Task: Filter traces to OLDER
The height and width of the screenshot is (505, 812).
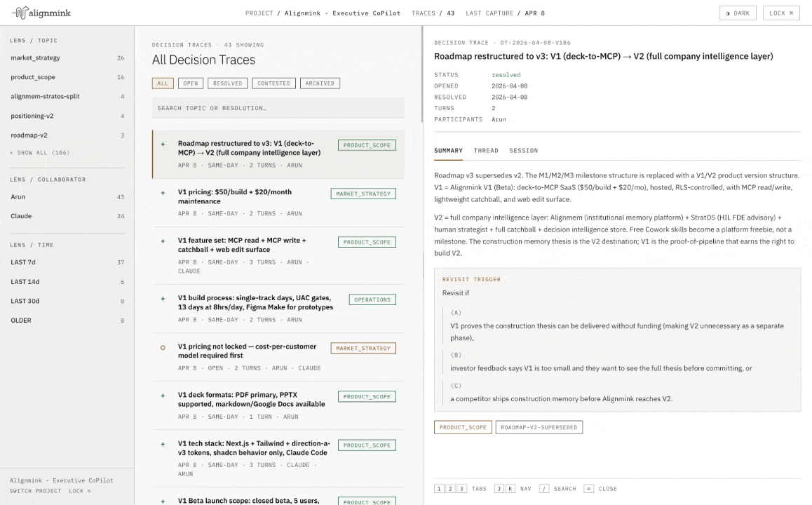Action: tap(67, 321)
